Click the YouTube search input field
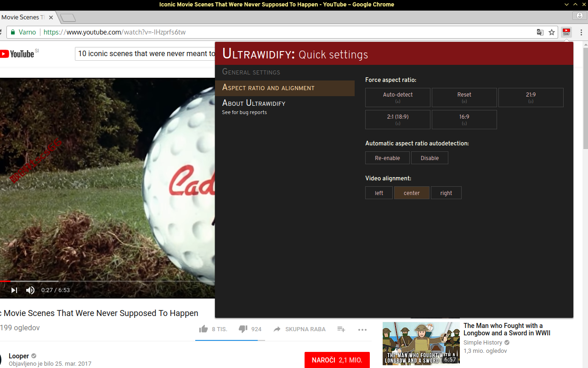 [145, 54]
